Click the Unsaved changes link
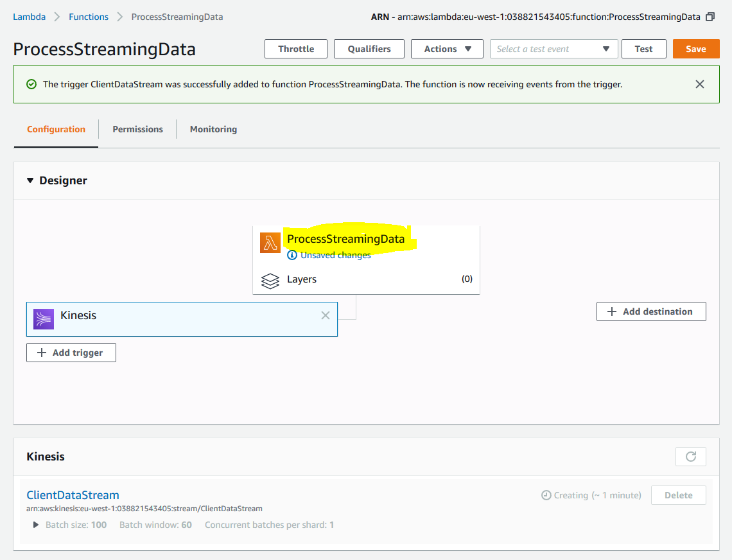This screenshot has height=560, width=732. click(x=336, y=255)
